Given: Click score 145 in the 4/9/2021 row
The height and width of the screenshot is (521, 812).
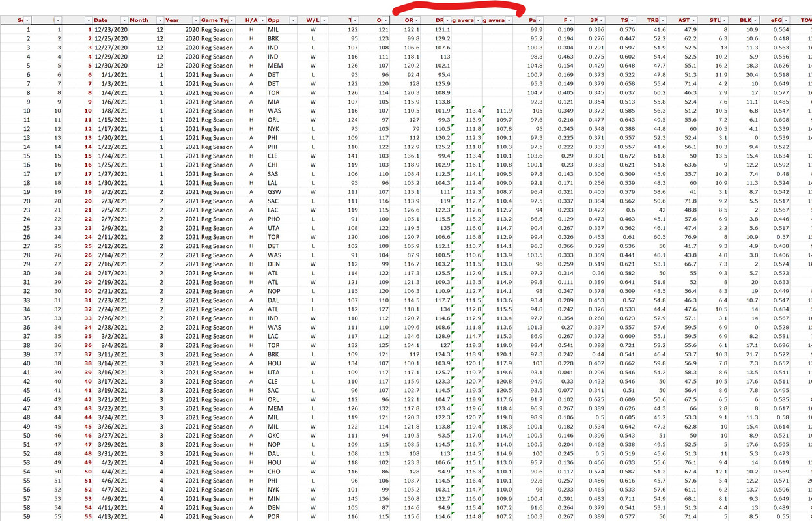Looking at the screenshot, I should pos(345,499).
